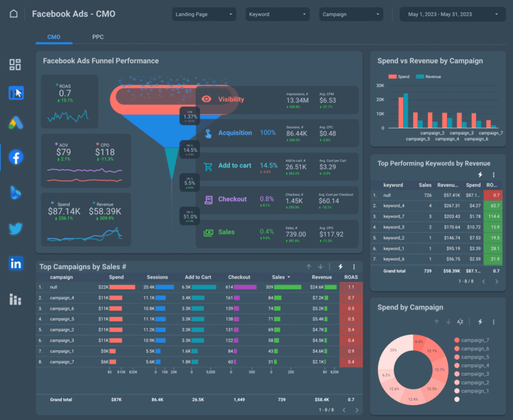Open the date range picker

coord(452,14)
